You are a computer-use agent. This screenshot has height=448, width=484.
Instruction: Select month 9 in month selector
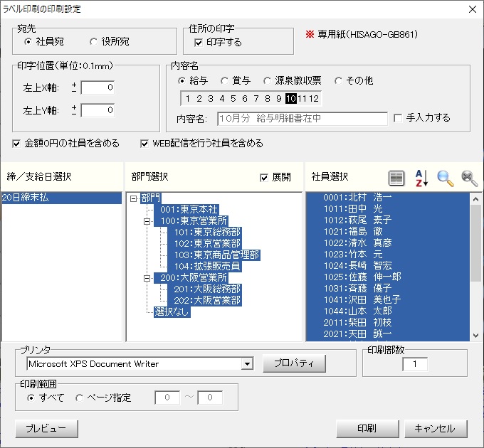coord(279,99)
